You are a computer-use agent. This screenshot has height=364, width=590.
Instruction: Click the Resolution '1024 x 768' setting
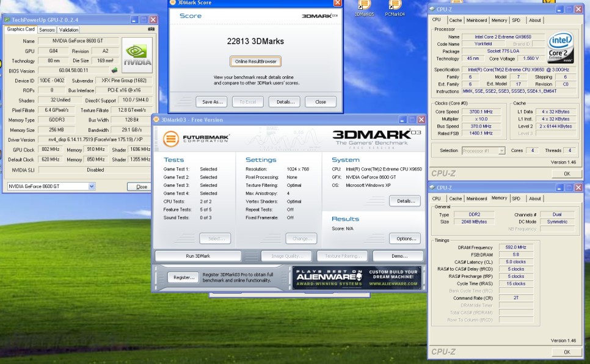[297, 169]
